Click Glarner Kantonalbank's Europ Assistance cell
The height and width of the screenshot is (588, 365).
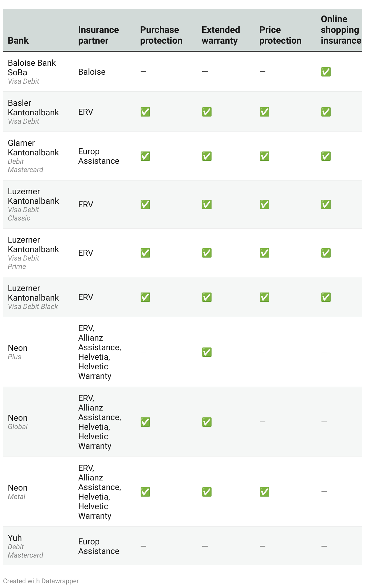tap(98, 156)
